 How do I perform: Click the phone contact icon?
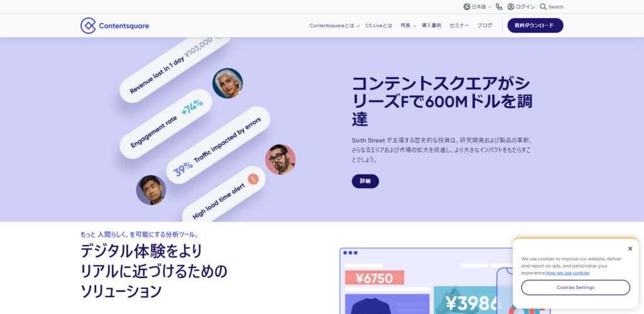499,6
